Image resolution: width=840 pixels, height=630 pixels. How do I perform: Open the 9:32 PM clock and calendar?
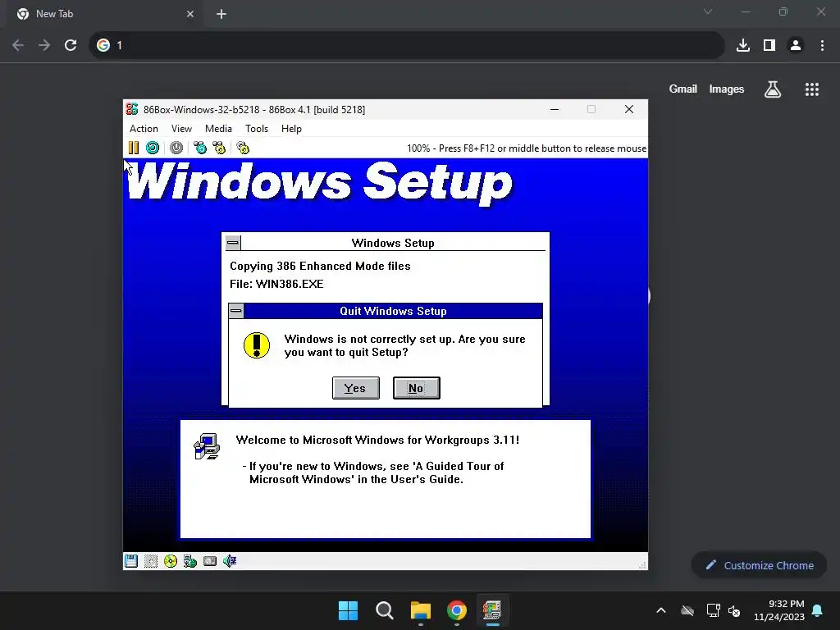pyautogui.click(x=779, y=610)
